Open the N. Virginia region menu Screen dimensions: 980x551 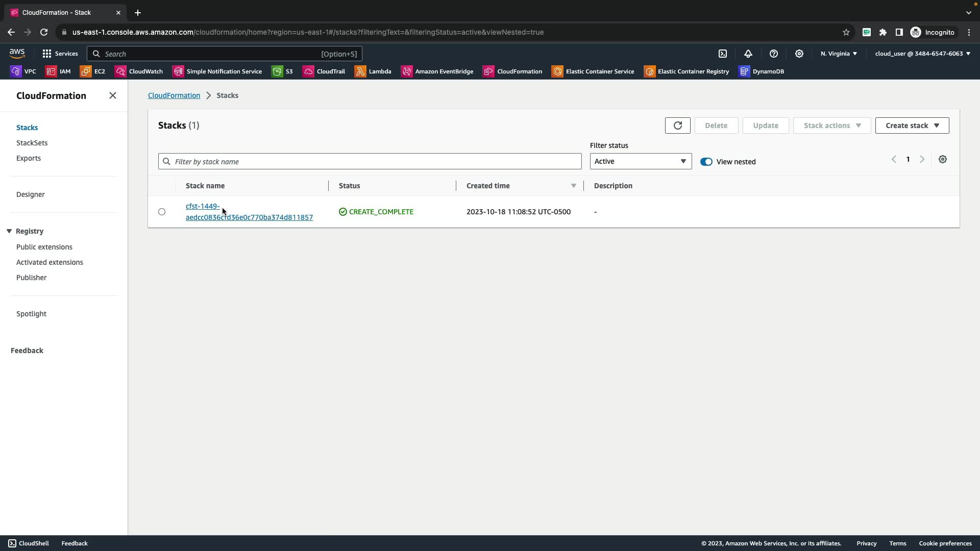(838, 54)
